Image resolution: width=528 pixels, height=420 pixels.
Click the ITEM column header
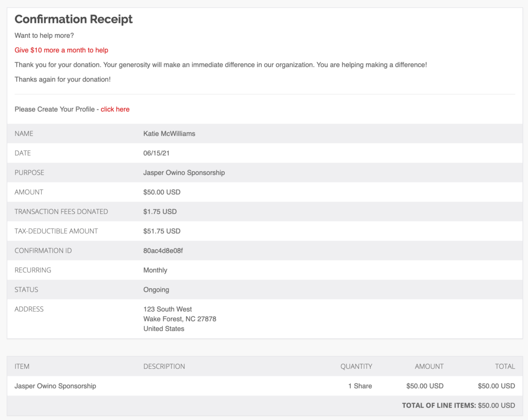coord(22,366)
